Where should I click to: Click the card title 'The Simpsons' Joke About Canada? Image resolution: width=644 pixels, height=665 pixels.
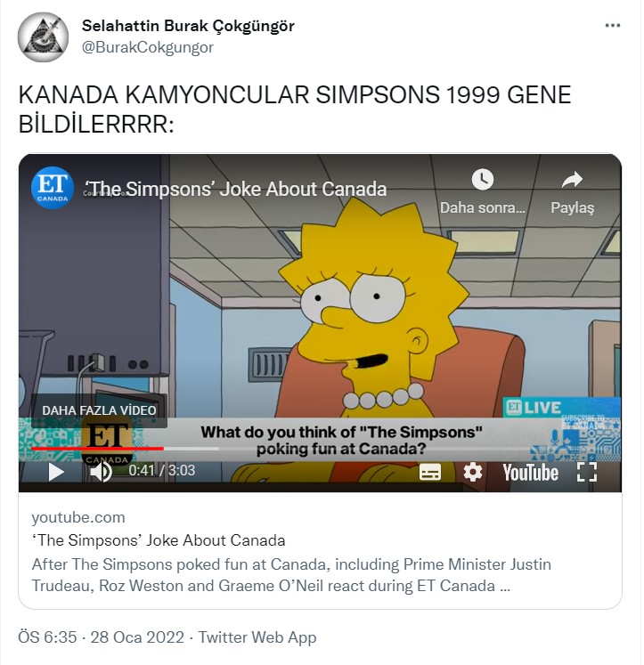pyautogui.click(x=159, y=540)
